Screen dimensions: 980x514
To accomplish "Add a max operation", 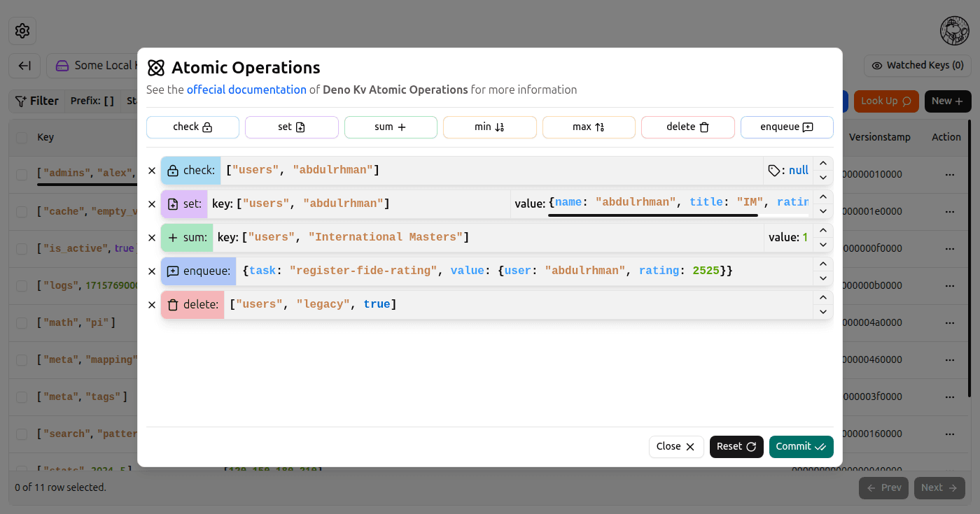I will pyautogui.click(x=589, y=127).
